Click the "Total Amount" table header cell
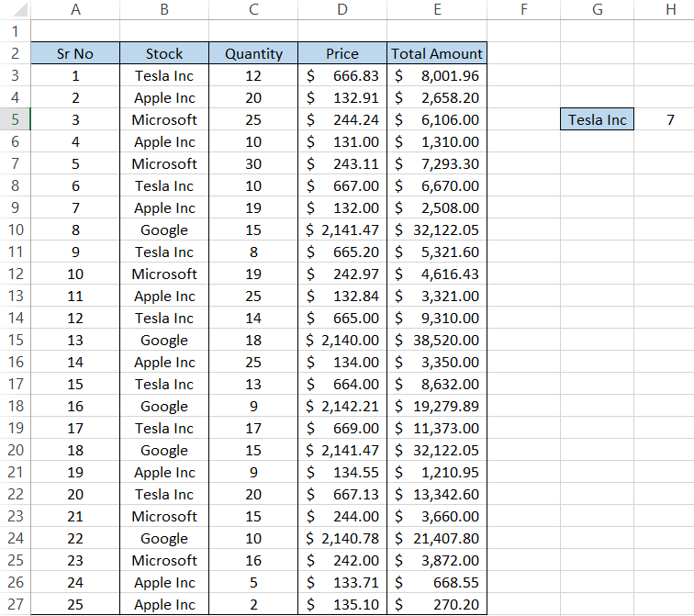 [x=437, y=53]
